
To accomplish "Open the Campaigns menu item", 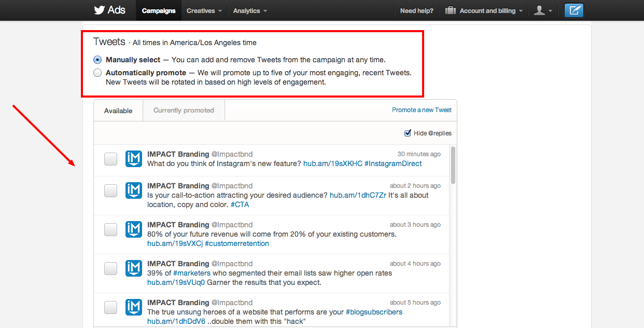I will (159, 10).
